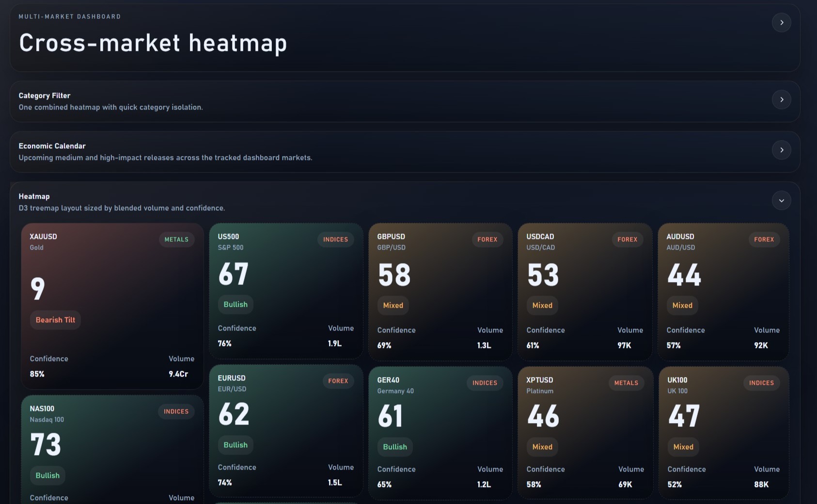Click XAUUSD confidence value 85%

pyautogui.click(x=37, y=374)
